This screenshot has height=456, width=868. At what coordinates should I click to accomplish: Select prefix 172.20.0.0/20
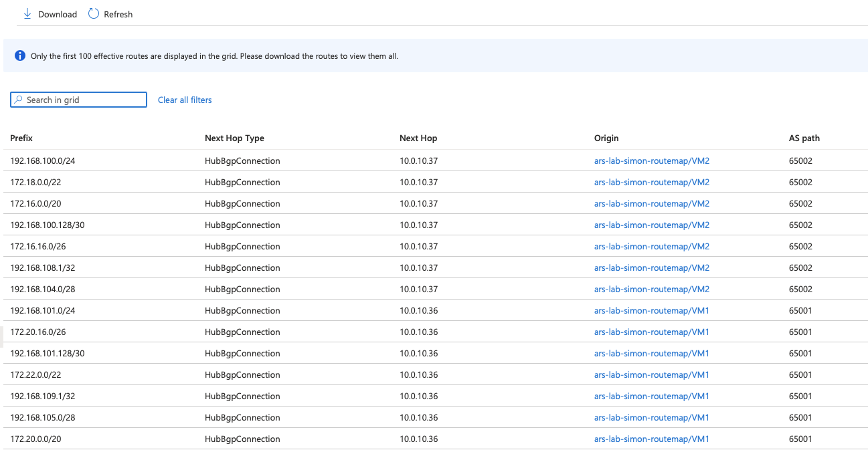click(35, 439)
